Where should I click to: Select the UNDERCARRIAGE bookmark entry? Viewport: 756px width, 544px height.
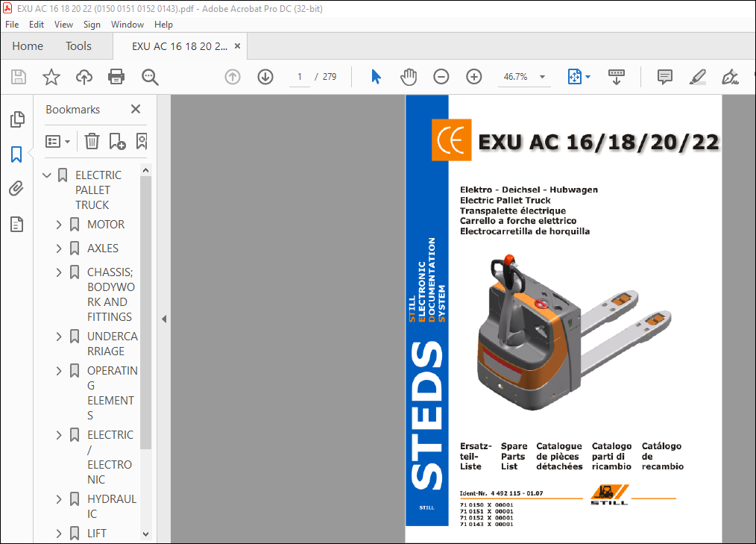tap(113, 344)
